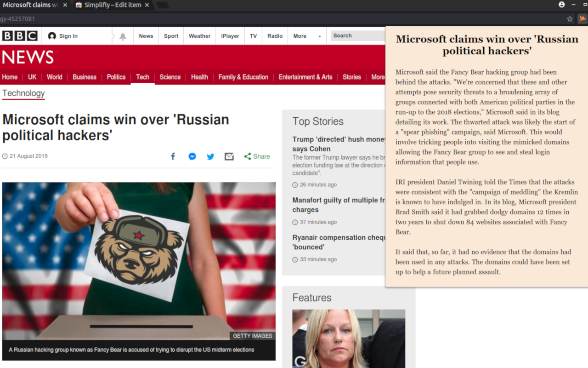Click the Fancy Bear article image
Screen dimensions: 588x368
point(139,261)
